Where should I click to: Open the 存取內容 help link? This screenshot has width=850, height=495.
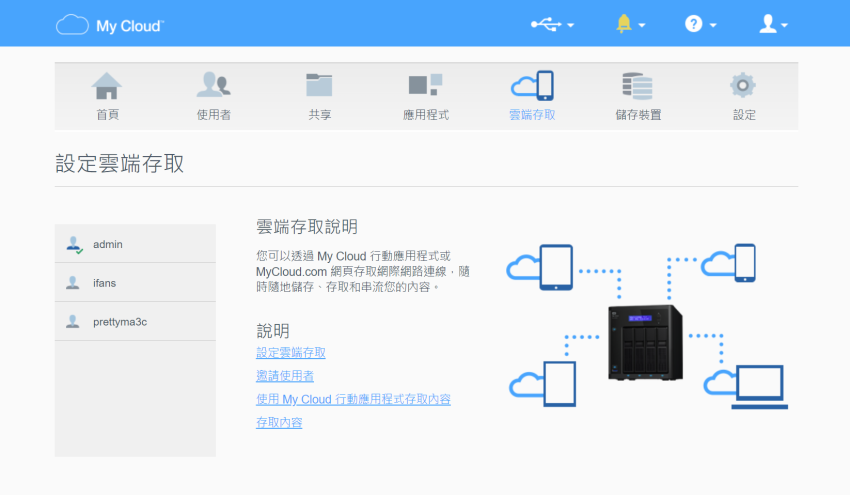pyautogui.click(x=279, y=422)
